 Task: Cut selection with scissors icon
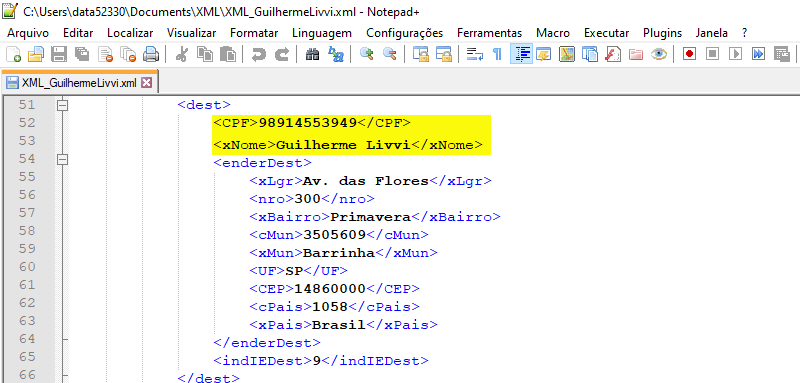point(181,54)
